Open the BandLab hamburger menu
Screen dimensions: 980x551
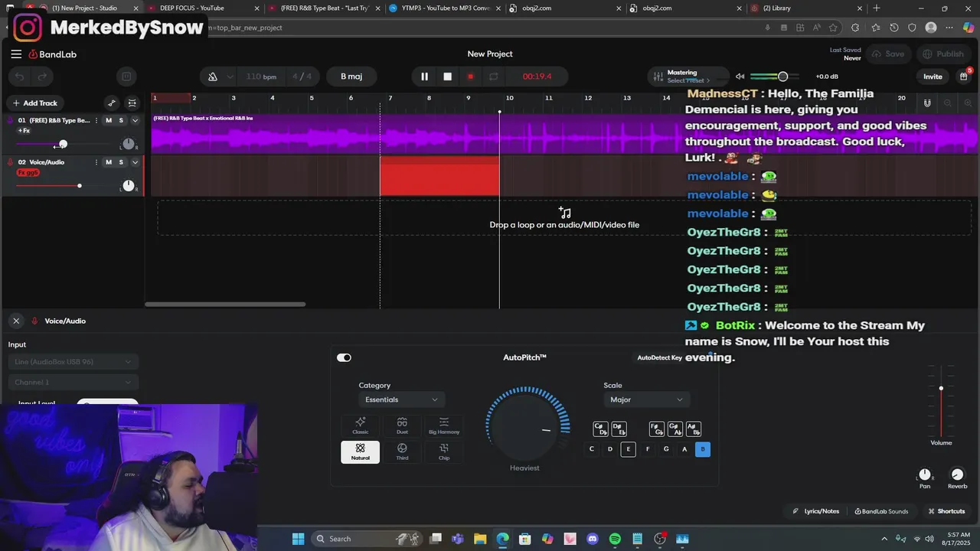[16, 54]
